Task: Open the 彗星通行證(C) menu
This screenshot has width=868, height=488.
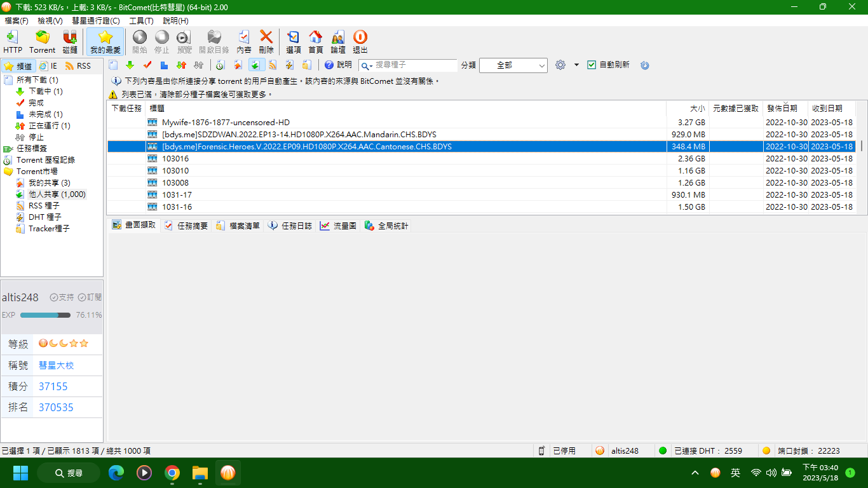Action: point(96,21)
